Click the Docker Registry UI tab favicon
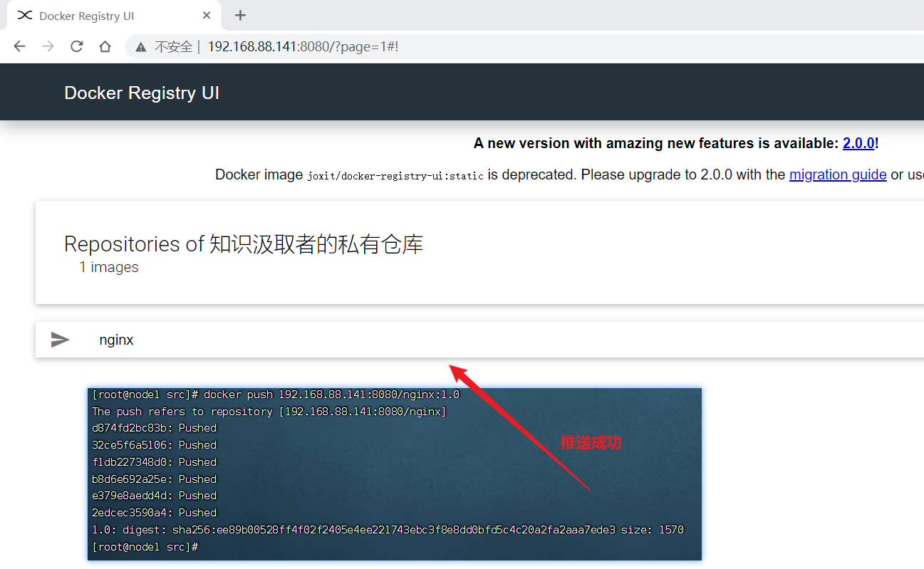Screen dimensions: 924x569 coord(25,16)
